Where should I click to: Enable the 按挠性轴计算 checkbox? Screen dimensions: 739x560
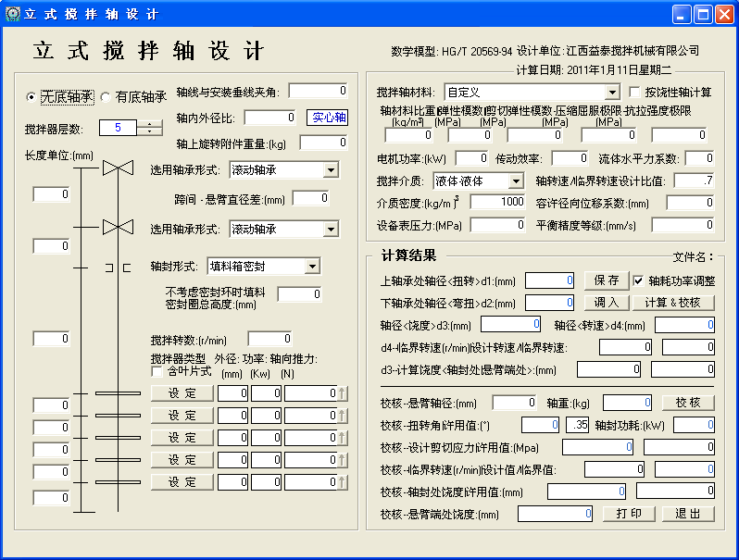pyautogui.click(x=635, y=93)
